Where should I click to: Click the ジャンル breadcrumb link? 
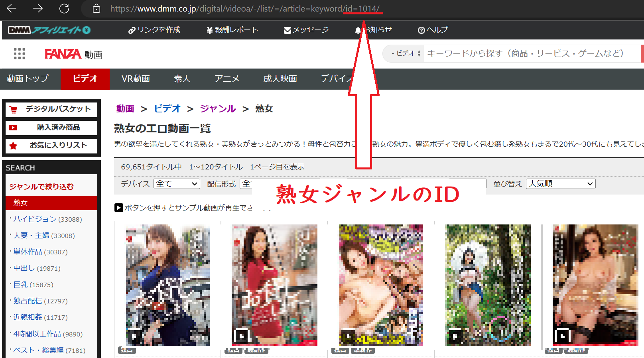pyautogui.click(x=218, y=109)
